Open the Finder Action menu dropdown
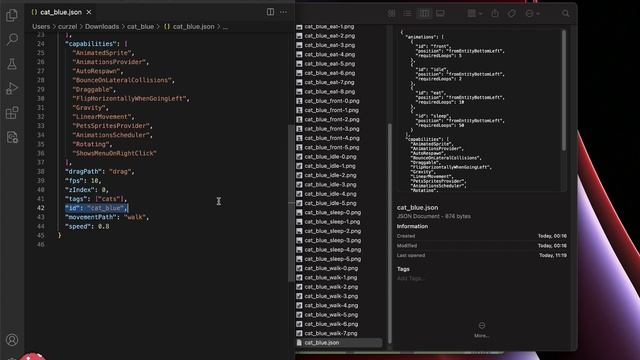This screenshot has height=360, width=640. (532, 13)
